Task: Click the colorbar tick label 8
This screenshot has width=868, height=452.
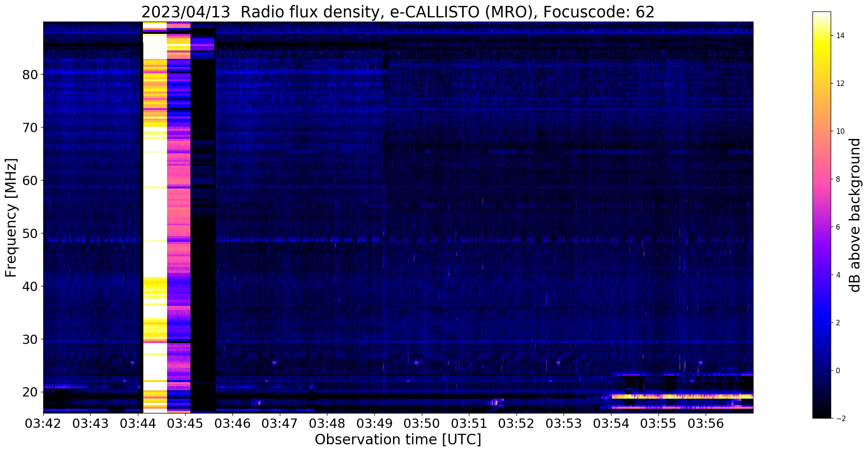Action: (x=837, y=179)
